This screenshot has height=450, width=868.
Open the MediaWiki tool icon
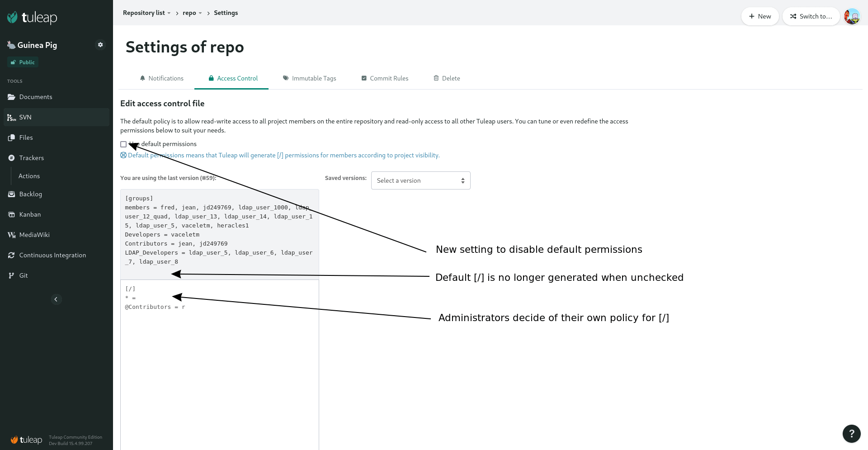pyautogui.click(x=11, y=235)
